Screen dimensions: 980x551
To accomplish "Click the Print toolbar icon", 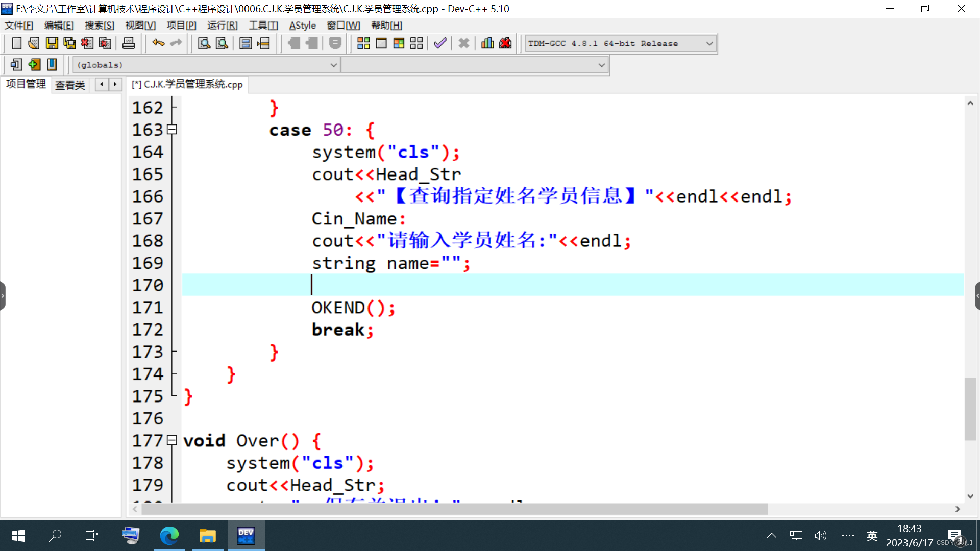I will tap(129, 43).
